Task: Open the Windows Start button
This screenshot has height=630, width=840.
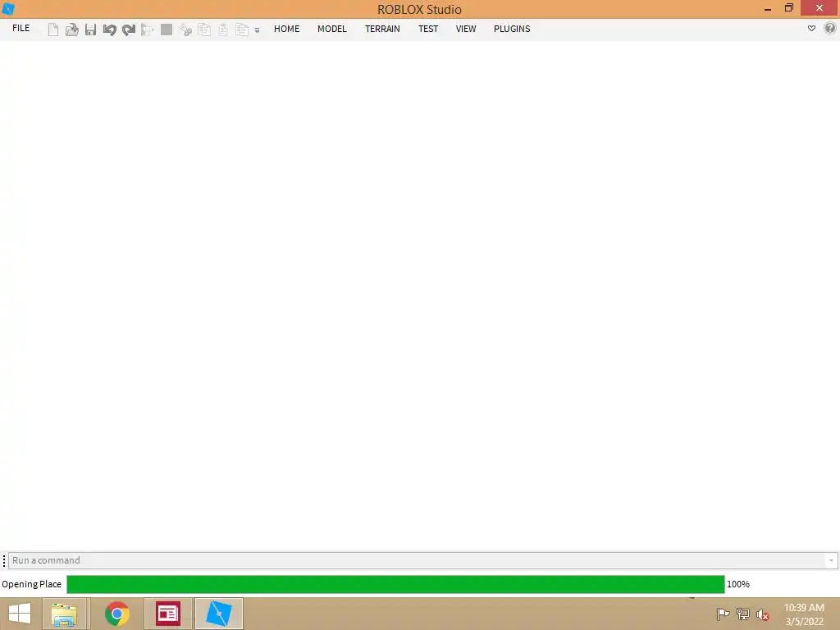Action: 20,614
